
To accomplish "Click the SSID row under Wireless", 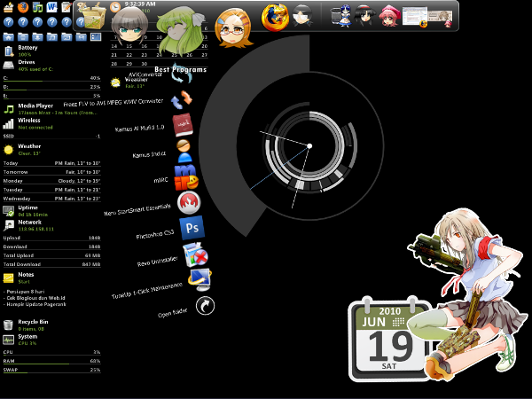I will click(x=52, y=137).
